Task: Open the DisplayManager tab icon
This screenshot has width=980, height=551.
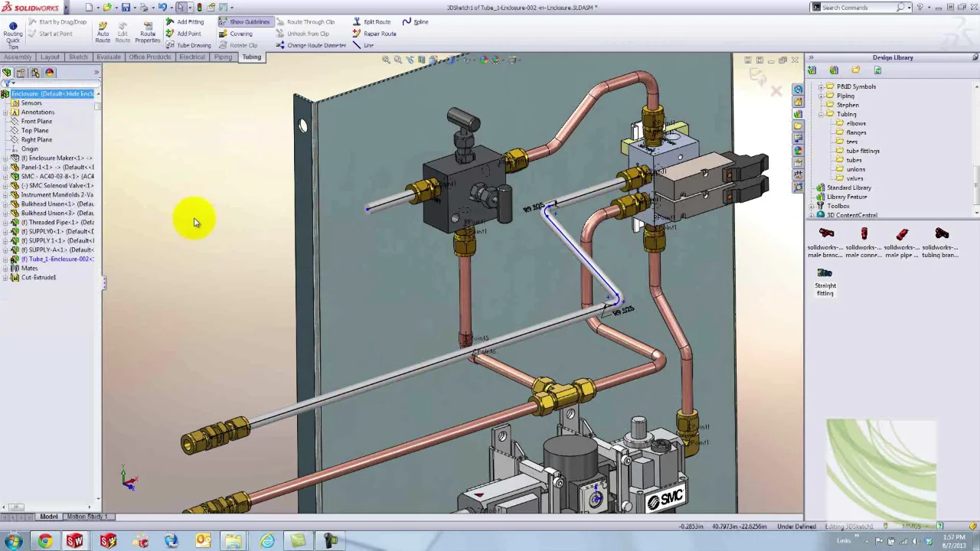Action: 50,73
